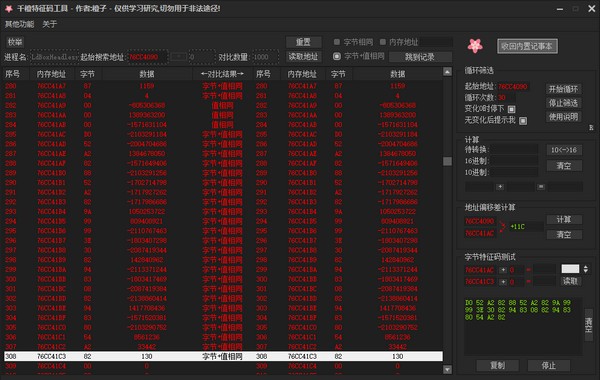This screenshot has height=380, width=600.
Task: Click 计算 in address offset panel
Action: (x=564, y=219)
